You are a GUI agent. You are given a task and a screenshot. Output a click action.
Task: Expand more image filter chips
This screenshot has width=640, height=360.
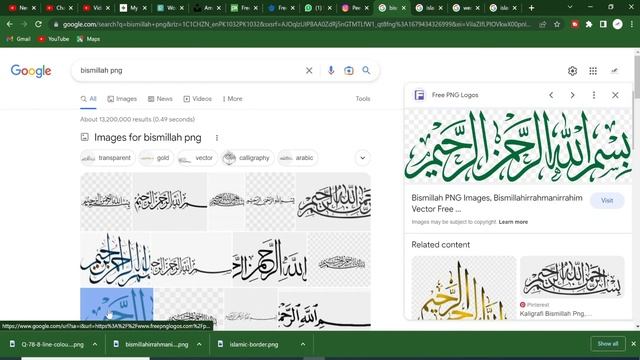click(x=362, y=158)
